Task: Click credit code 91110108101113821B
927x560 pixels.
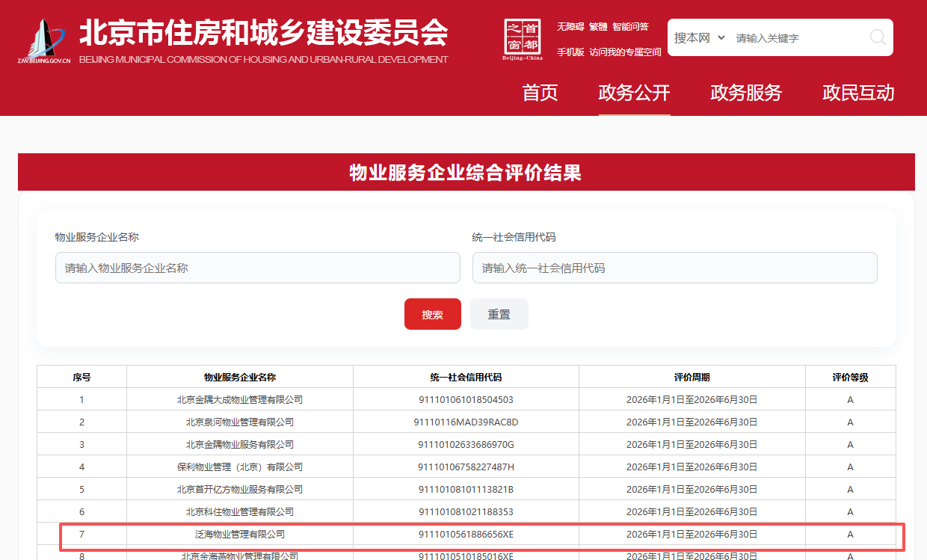Action: [x=466, y=489]
